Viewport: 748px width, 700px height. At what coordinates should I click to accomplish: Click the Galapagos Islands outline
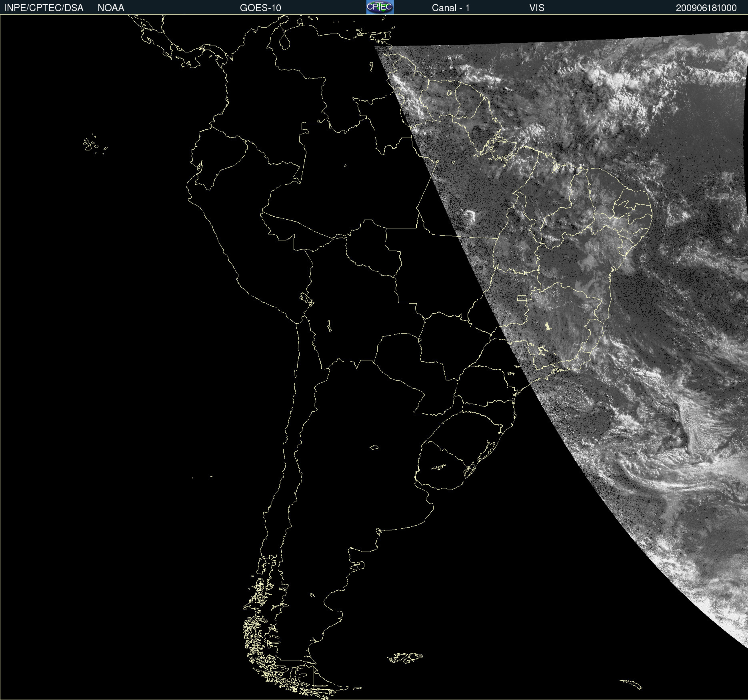(95, 144)
